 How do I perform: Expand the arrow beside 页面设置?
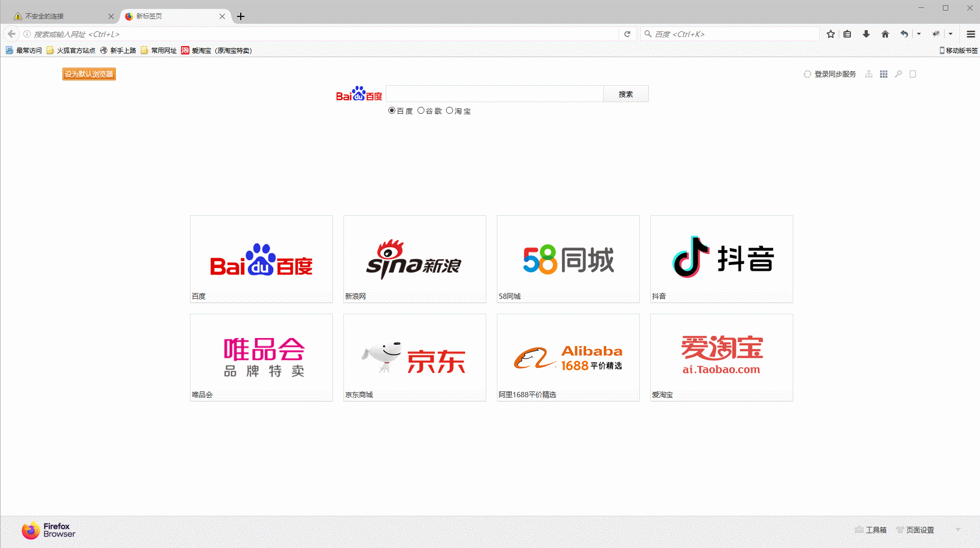(x=958, y=530)
